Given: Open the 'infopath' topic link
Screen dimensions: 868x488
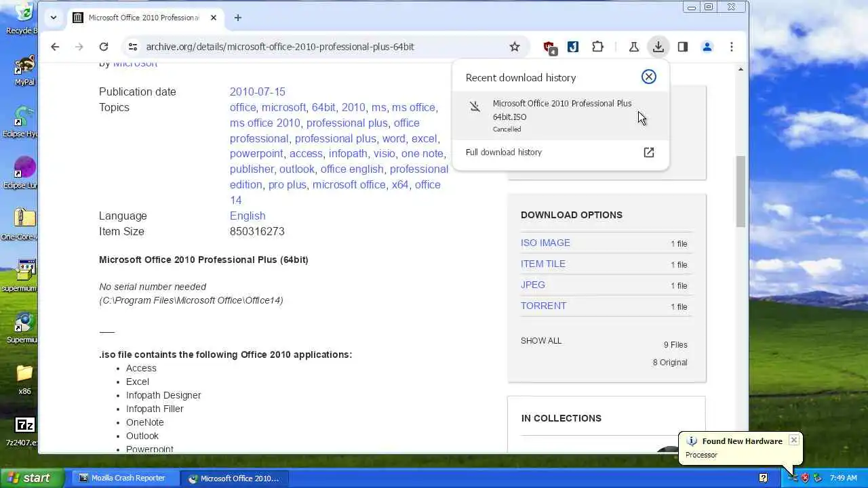Looking at the screenshot, I should 348,153.
